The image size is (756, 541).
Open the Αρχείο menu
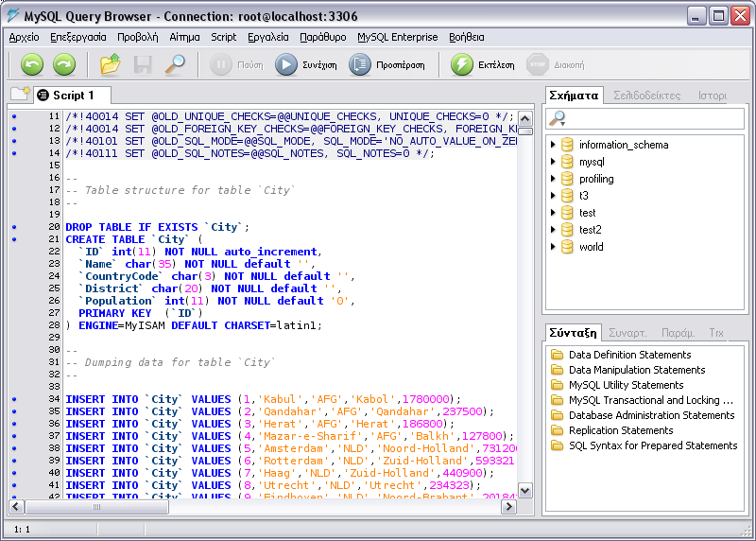25,37
